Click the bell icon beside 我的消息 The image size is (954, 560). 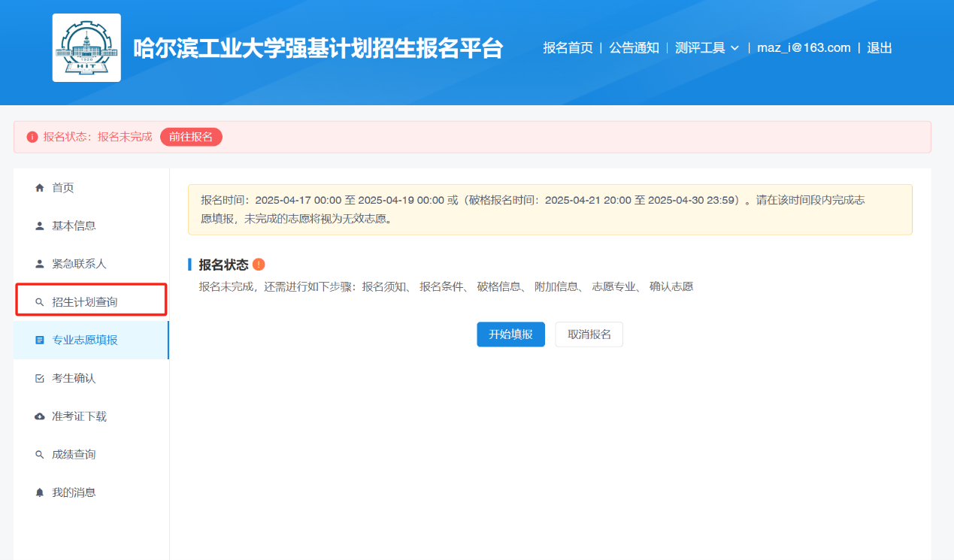tap(40, 493)
